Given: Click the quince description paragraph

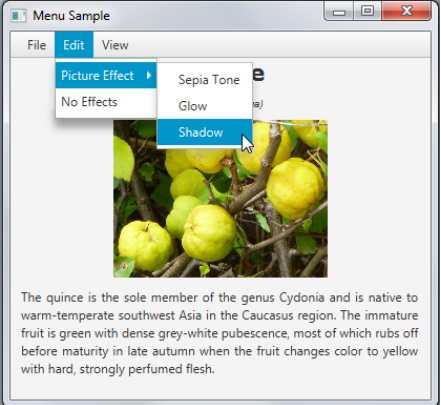Looking at the screenshot, I should [x=219, y=333].
